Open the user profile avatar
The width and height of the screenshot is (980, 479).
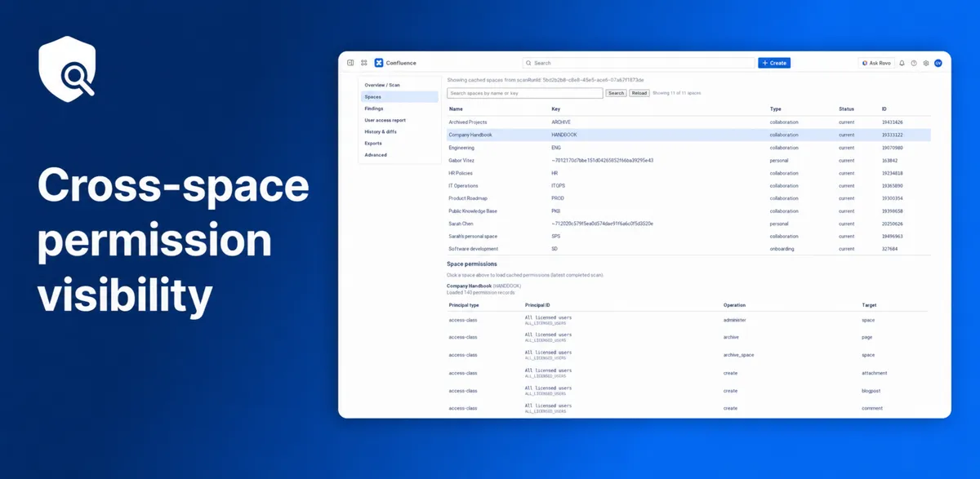938,63
